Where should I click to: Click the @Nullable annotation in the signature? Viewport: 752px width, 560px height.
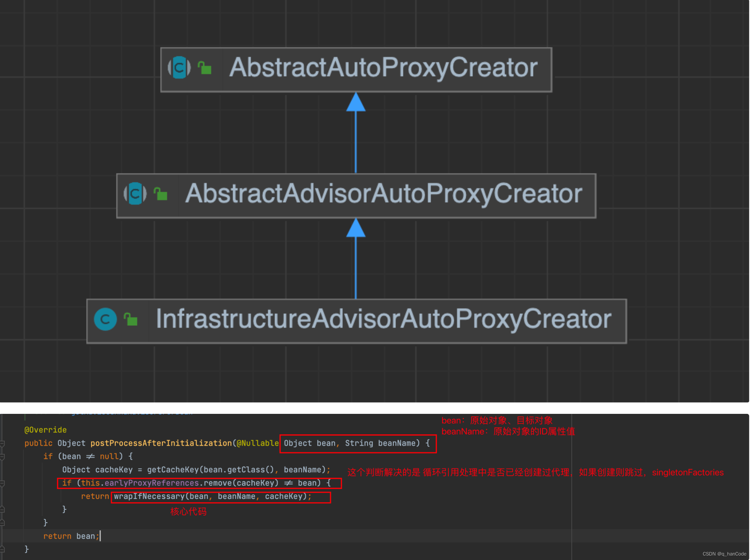[257, 444]
